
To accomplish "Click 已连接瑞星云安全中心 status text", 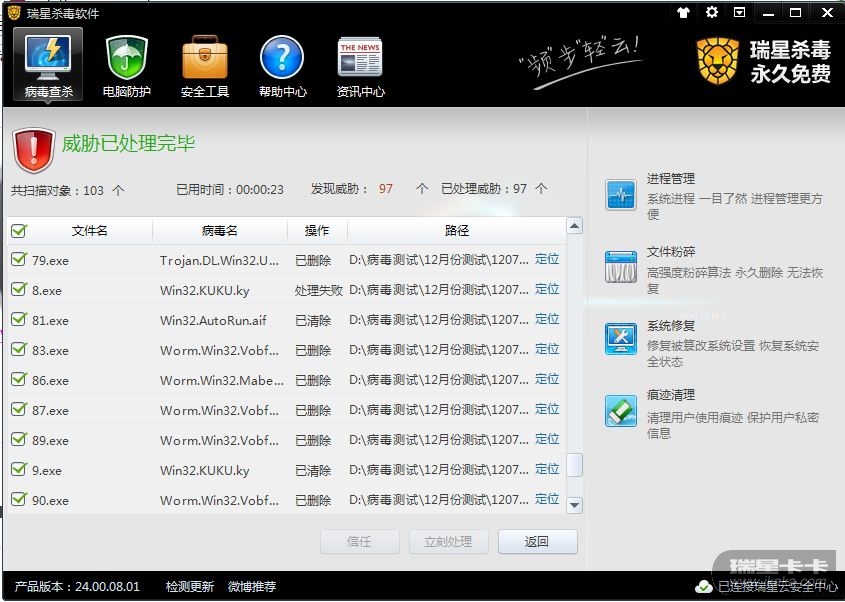I will [x=778, y=586].
